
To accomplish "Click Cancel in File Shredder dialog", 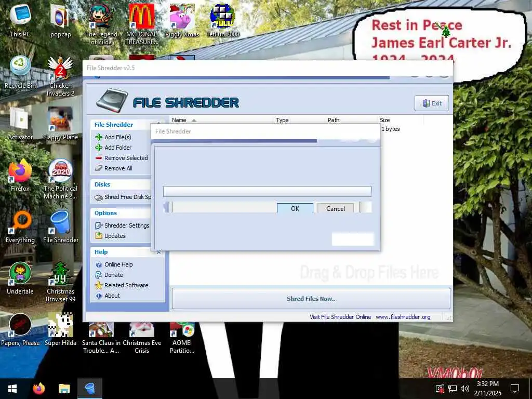I will (335, 208).
